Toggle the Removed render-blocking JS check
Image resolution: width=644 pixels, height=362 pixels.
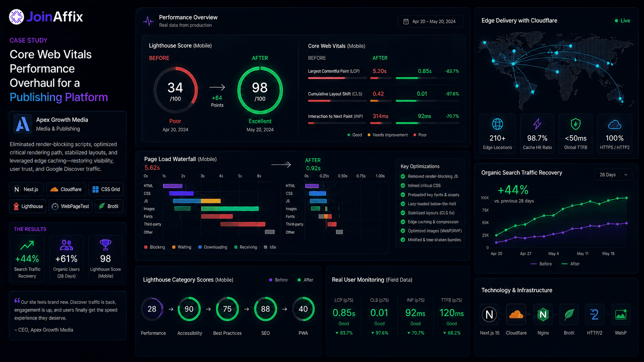(403, 176)
